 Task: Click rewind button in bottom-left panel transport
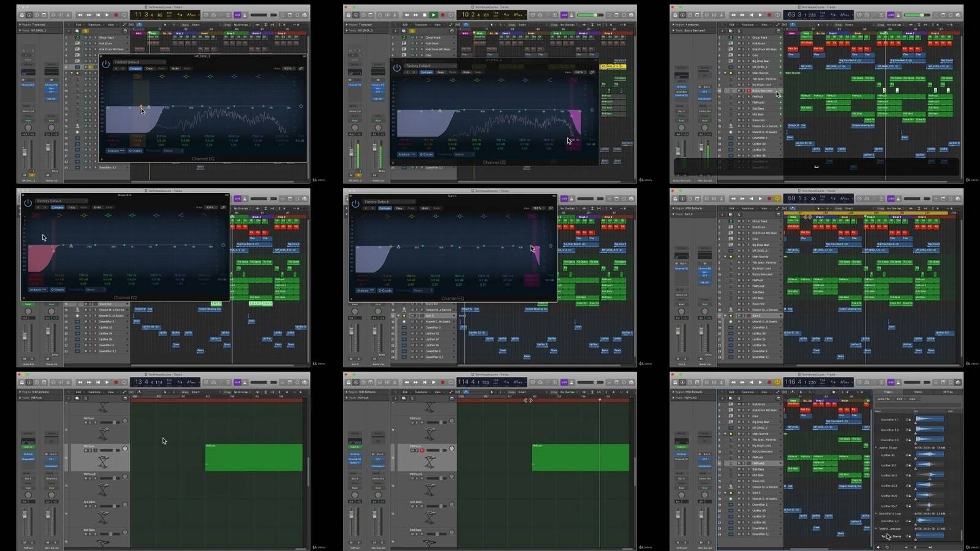(80, 382)
